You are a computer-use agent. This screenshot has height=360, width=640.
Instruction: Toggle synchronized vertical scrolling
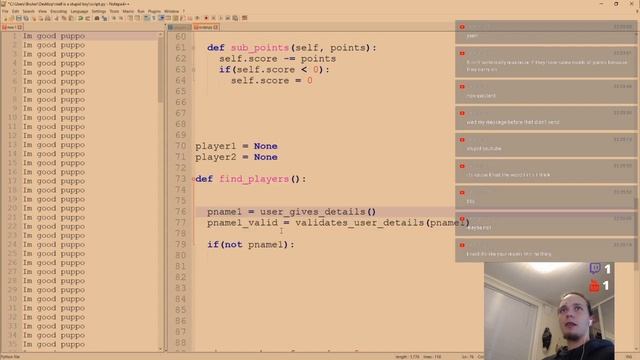(130, 18)
